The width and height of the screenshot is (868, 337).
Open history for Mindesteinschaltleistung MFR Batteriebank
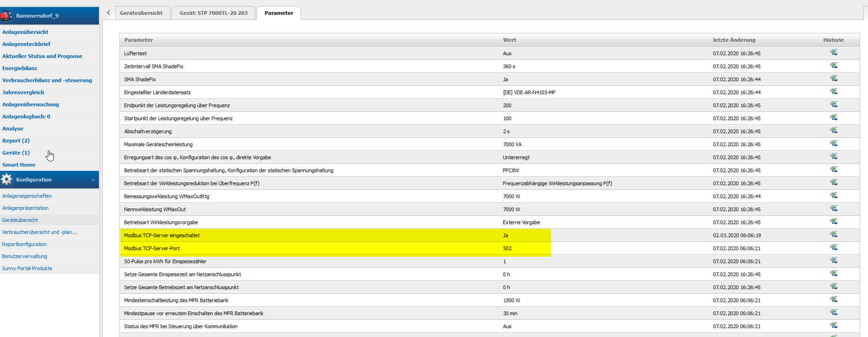(x=834, y=299)
